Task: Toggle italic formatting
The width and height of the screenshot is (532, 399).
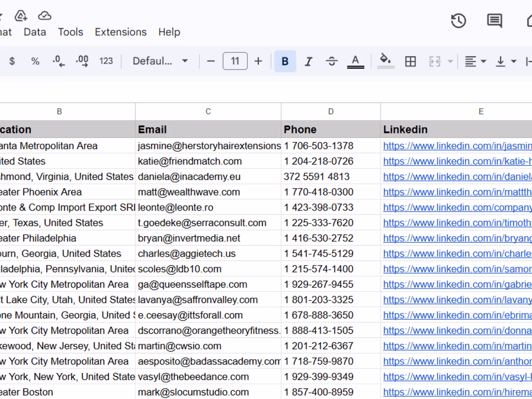Action: coord(308,61)
